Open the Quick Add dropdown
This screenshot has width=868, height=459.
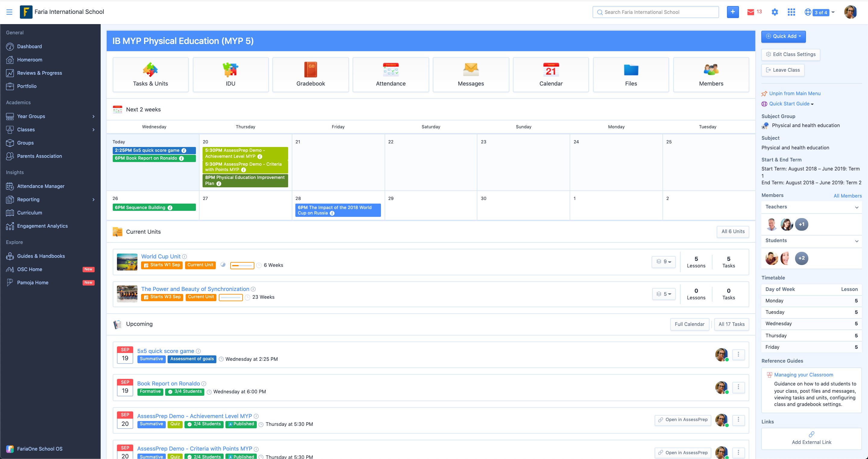(x=783, y=36)
